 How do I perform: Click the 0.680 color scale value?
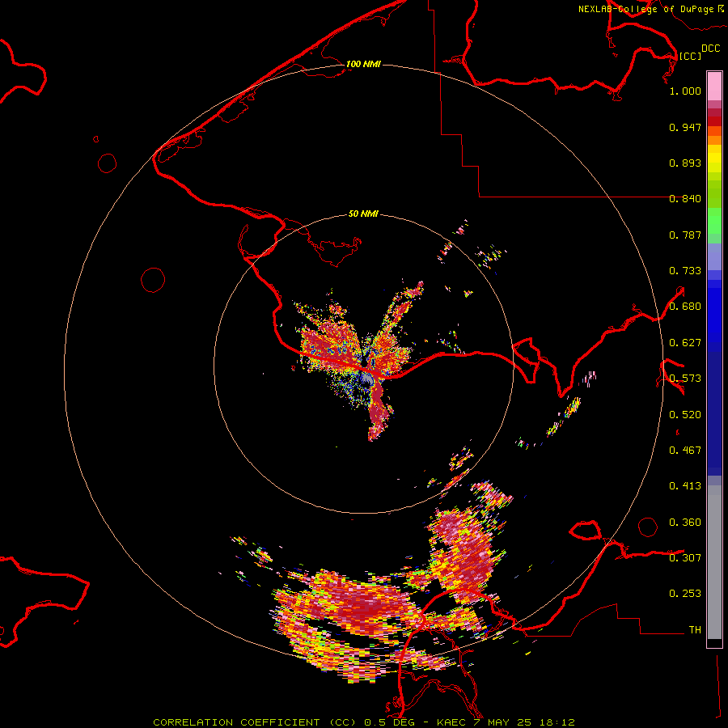coord(685,307)
